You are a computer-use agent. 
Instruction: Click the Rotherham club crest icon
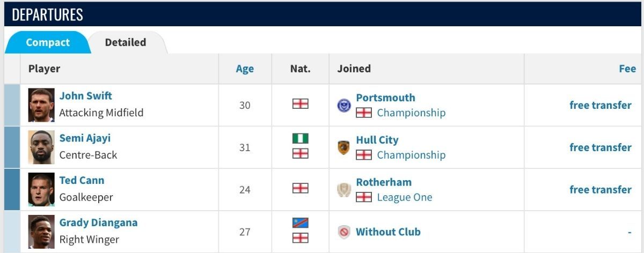click(344, 190)
